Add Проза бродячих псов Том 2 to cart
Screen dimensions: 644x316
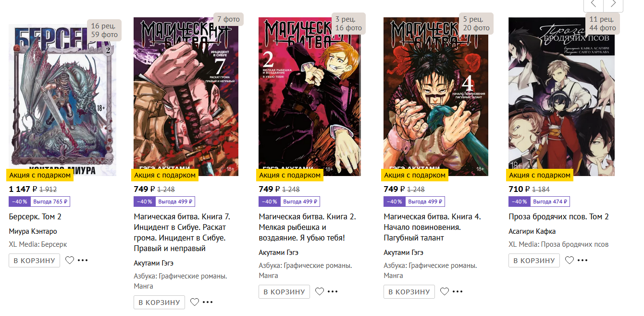click(534, 260)
